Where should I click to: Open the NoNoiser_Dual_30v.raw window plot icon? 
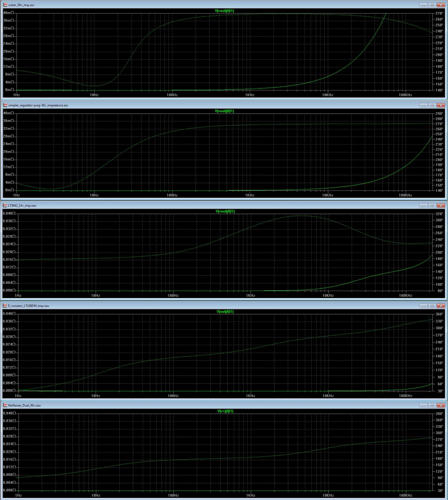pos(5,406)
